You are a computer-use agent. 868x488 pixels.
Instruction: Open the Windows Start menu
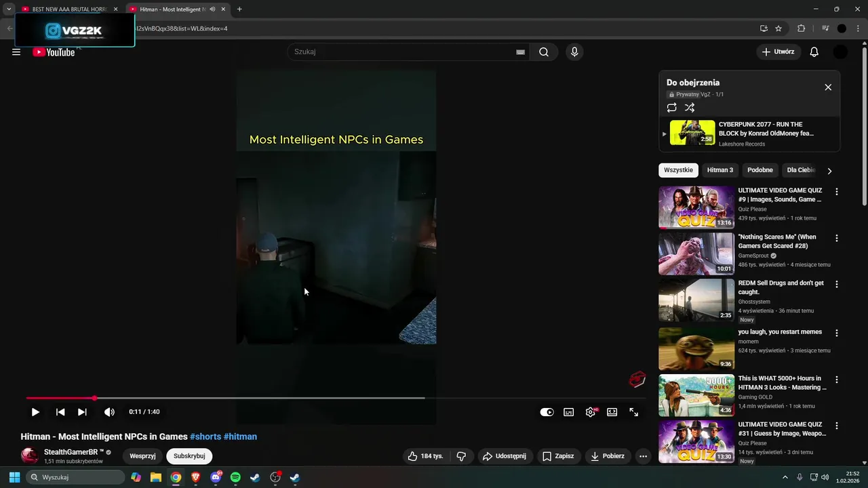(14, 477)
